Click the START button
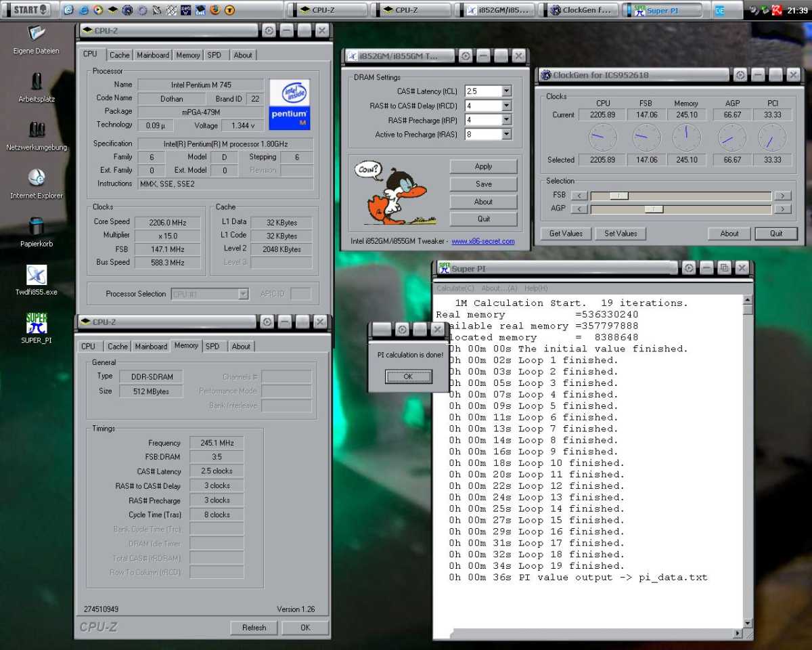812x650 pixels. tap(27, 10)
